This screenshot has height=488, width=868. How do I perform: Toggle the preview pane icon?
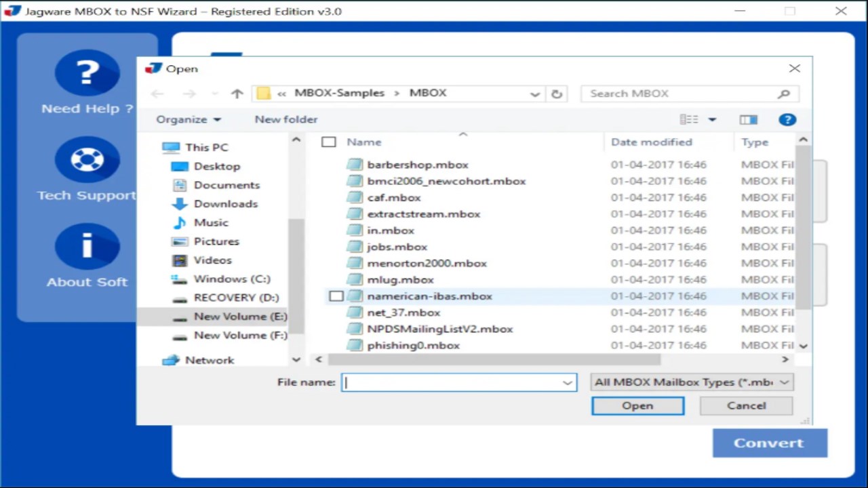click(749, 119)
